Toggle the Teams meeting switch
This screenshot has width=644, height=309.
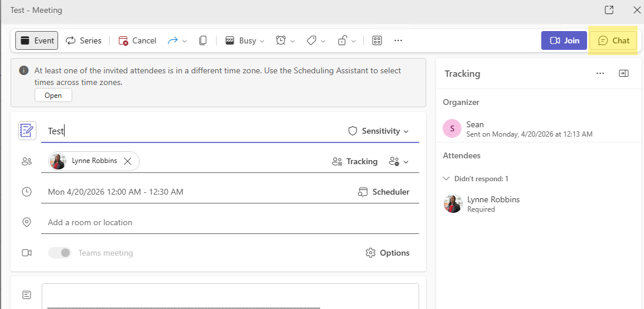click(x=60, y=253)
